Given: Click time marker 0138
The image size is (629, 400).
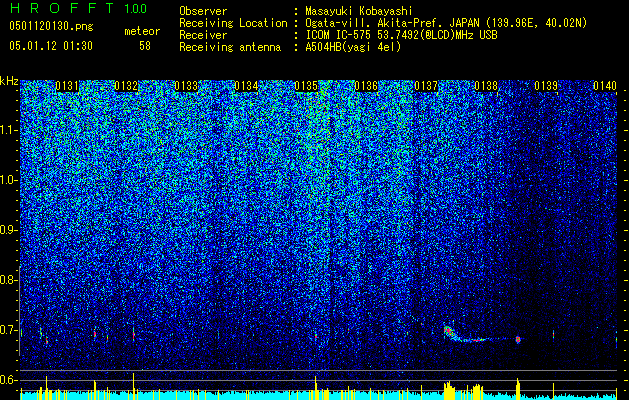Looking at the screenshot, I should tap(486, 86).
